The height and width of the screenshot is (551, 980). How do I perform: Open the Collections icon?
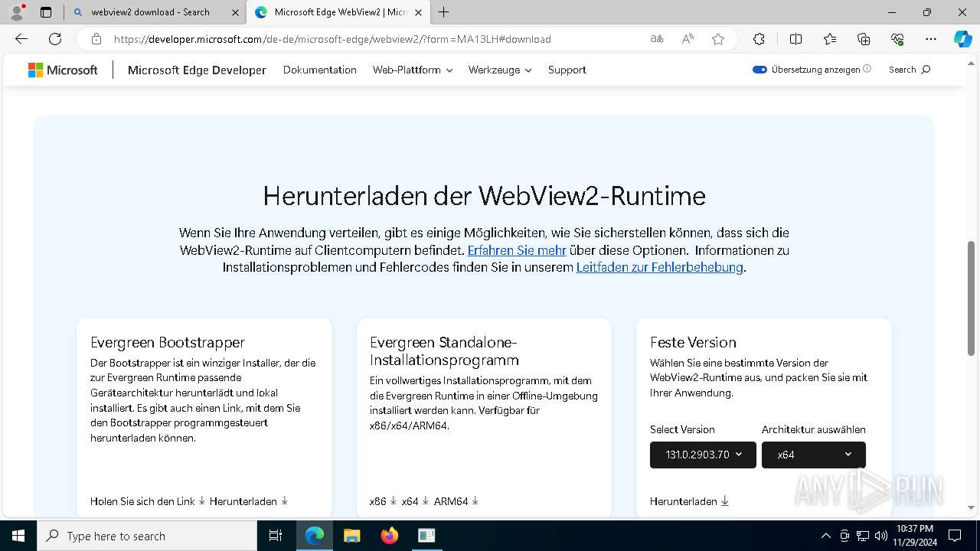click(864, 39)
